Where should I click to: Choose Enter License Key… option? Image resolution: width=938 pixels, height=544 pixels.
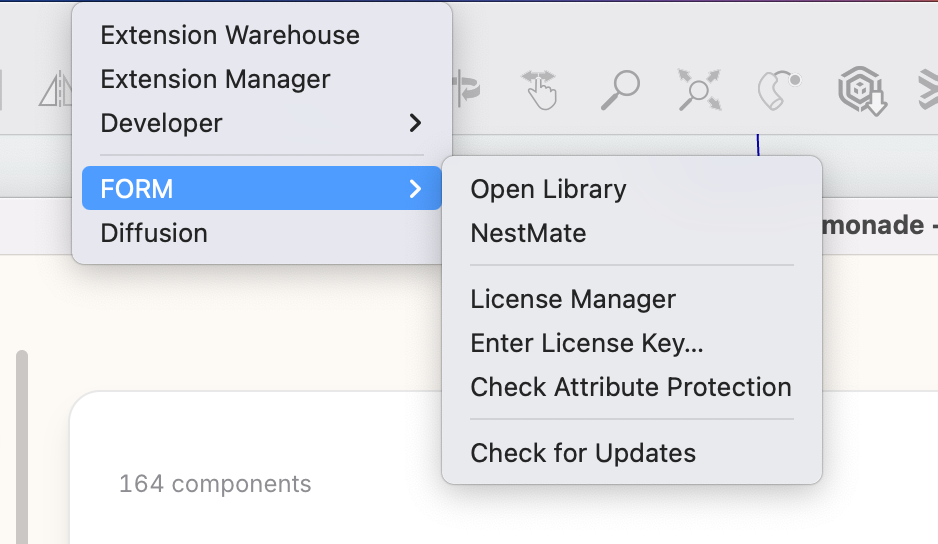(x=587, y=343)
